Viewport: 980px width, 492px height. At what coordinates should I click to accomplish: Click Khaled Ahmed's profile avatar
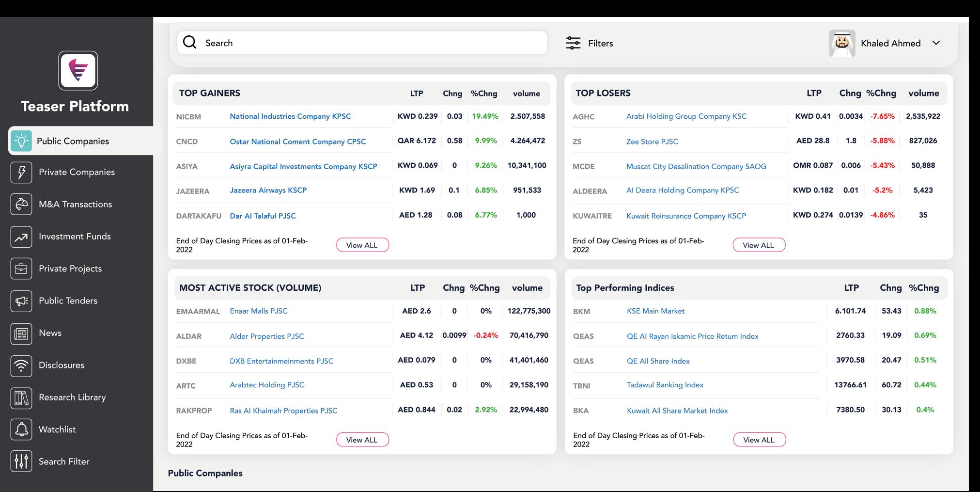pos(842,43)
